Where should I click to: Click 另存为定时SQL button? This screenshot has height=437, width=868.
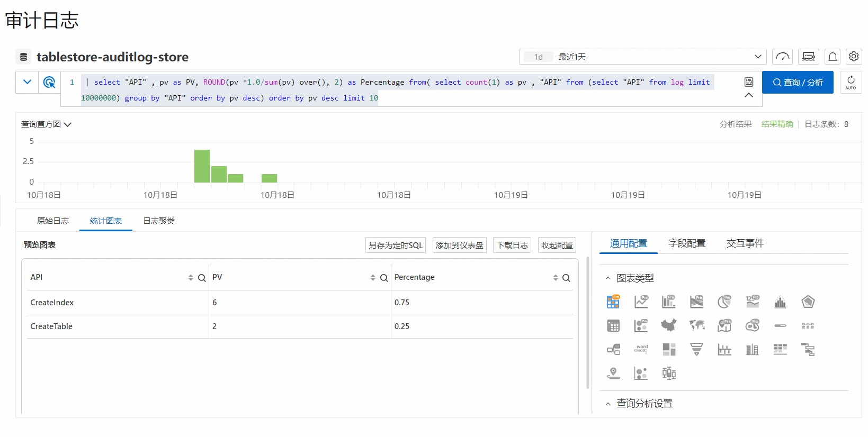[396, 245]
